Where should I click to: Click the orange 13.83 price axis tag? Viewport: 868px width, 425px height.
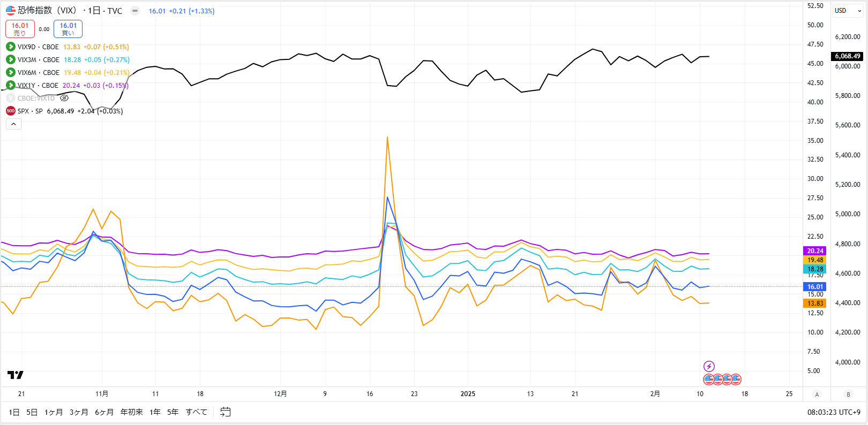click(x=815, y=303)
